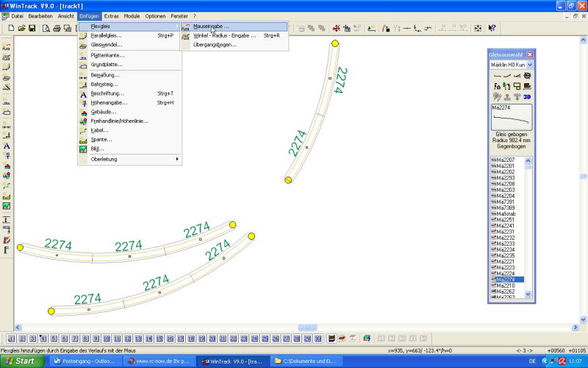The height and width of the screenshot is (368, 588).
Task: Show straight tracks in Gleisauswahl panel
Action: (x=497, y=76)
